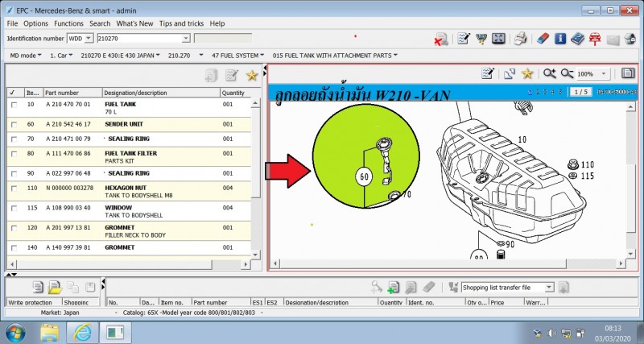Tick the checkbox for SENDER UNIT item 60
Screen dimensions: 644x344
(14, 125)
